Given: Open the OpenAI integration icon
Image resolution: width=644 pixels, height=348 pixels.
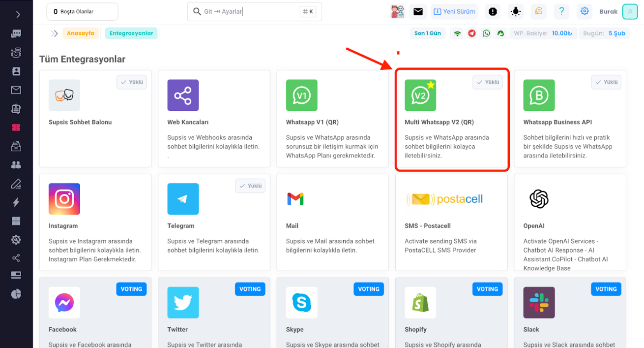Looking at the screenshot, I should pyautogui.click(x=539, y=199).
